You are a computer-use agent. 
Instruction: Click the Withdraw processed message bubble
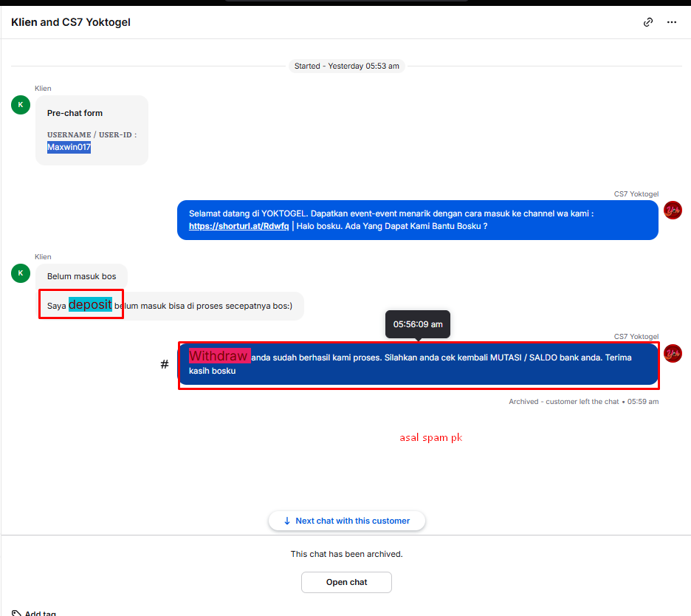tap(418, 364)
